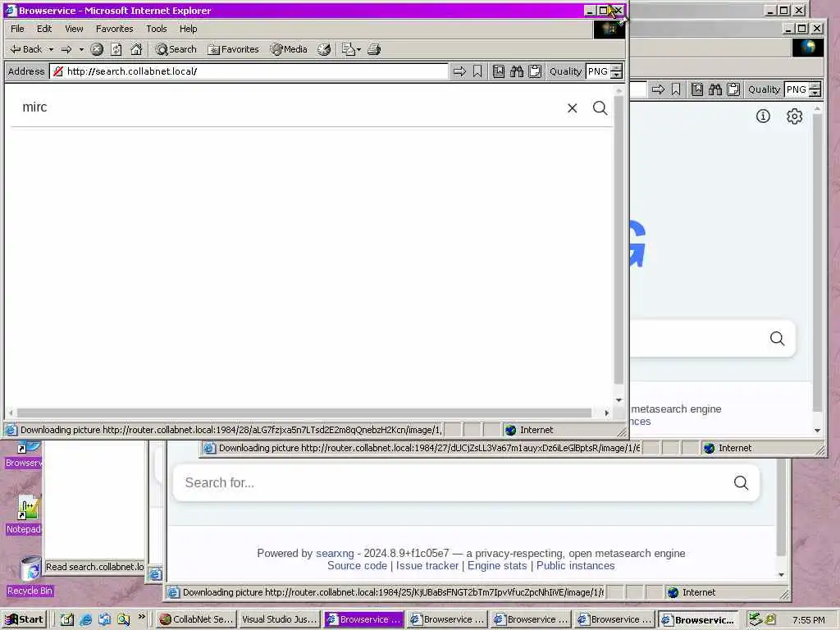Click the Internet Explorer quick launch icon
This screenshot has height=630, width=840.
[x=85, y=619]
